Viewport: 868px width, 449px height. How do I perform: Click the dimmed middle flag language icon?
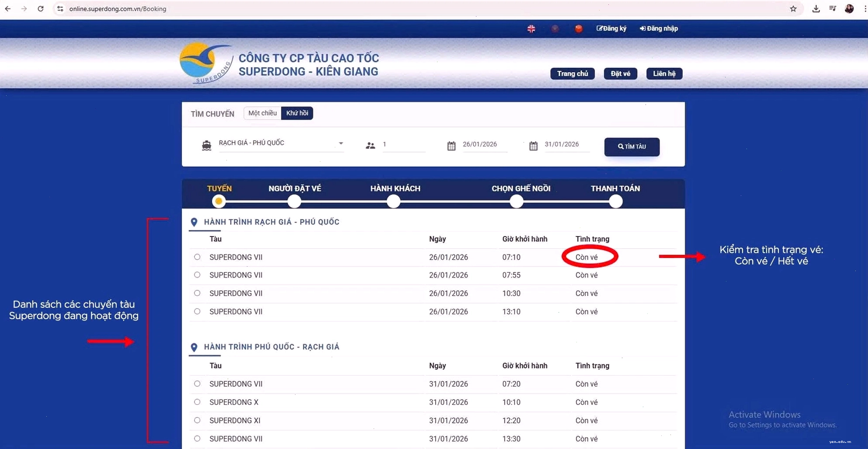point(555,28)
